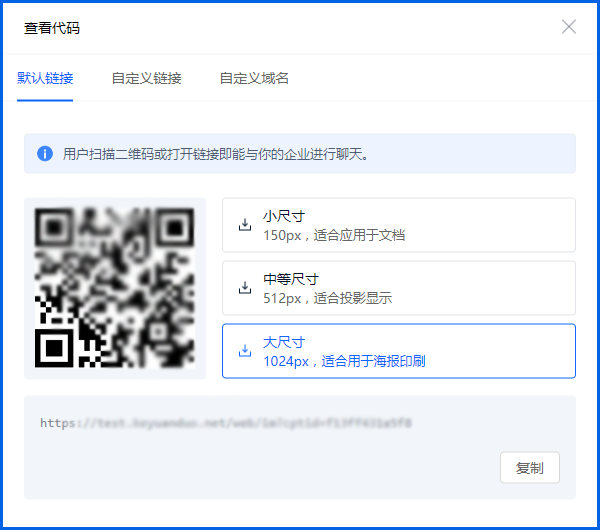Screen dimensions: 600x530
Task: Click the 查看代码 dialog title
Action: click(x=52, y=28)
